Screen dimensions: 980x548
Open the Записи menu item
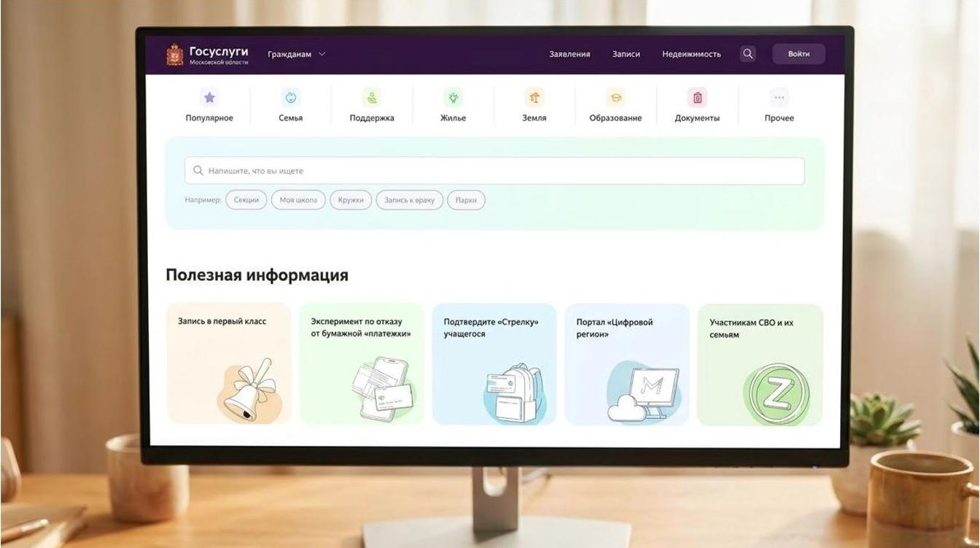[626, 54]
